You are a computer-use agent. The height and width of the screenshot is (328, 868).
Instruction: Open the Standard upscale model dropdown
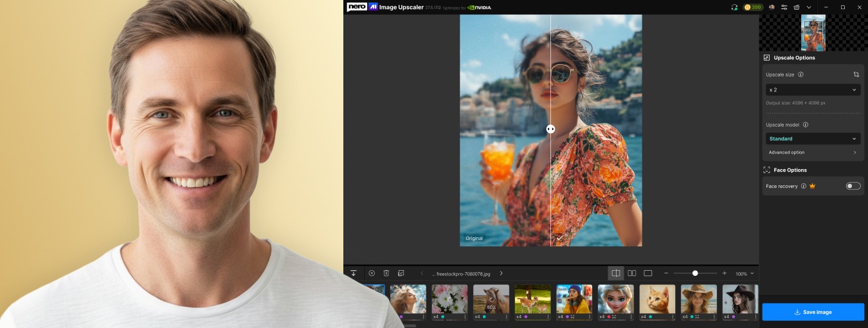pos(813,139)
